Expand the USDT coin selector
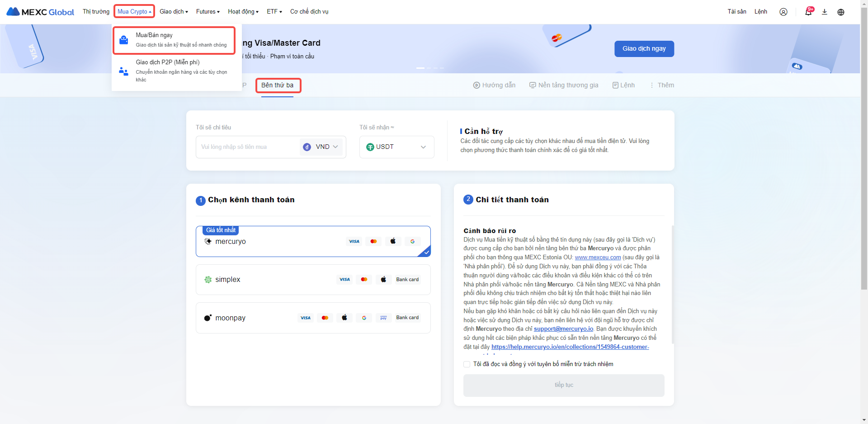Image resolution: width=868 pixels, height=424 pixels. 396,147
